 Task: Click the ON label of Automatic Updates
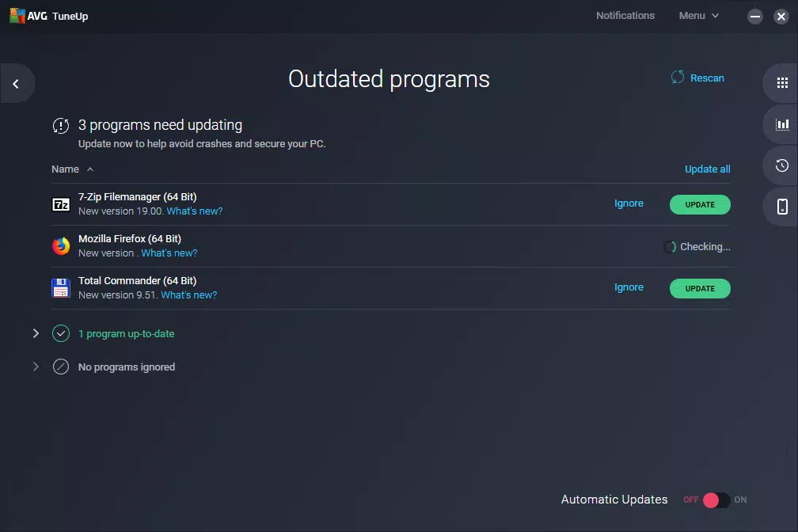[740, 500]
